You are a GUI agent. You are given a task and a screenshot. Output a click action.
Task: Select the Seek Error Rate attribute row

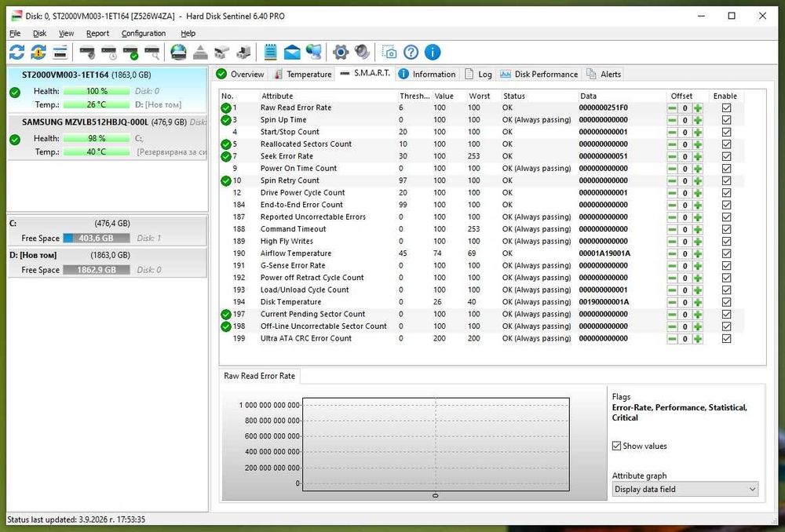(x=480, y=156)
